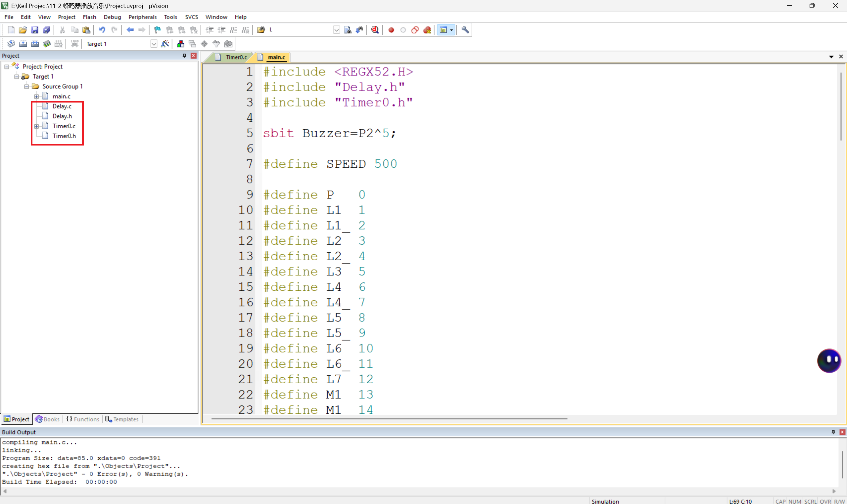Close the Project panel with red X
The height and width of the screenshot is (504, 847).
(194, 55)
